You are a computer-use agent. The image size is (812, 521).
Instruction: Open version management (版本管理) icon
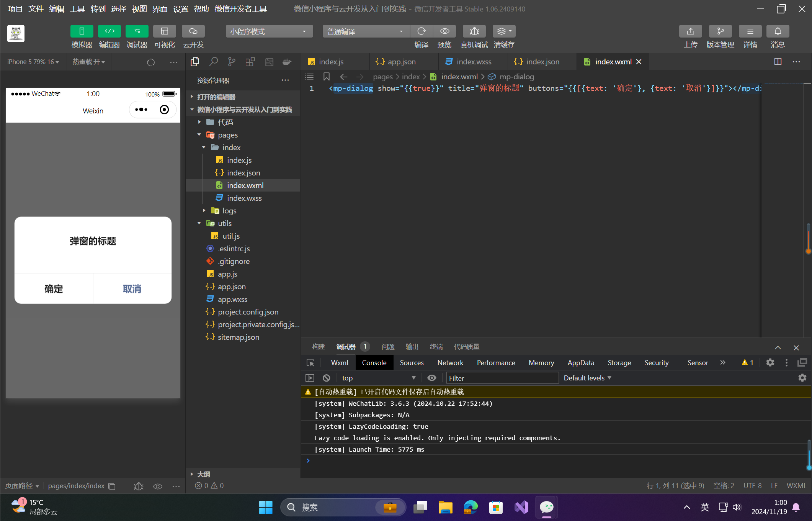[x=720, y=31]
